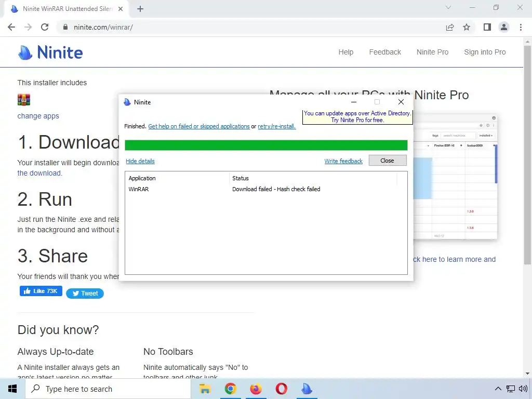Click the Facebook Like 73K button

(x=41, y=291)
